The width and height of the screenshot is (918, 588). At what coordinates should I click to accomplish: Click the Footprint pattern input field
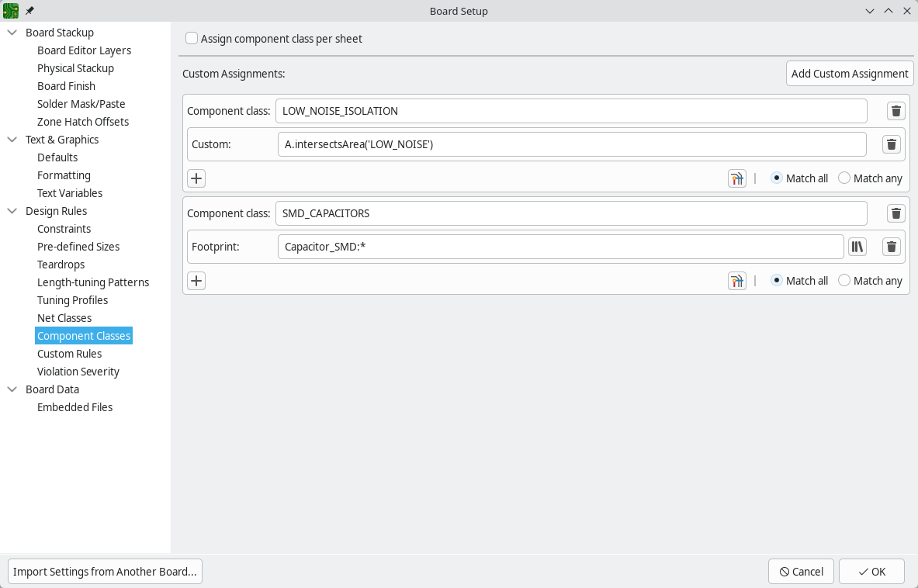(x=560, y=246)
